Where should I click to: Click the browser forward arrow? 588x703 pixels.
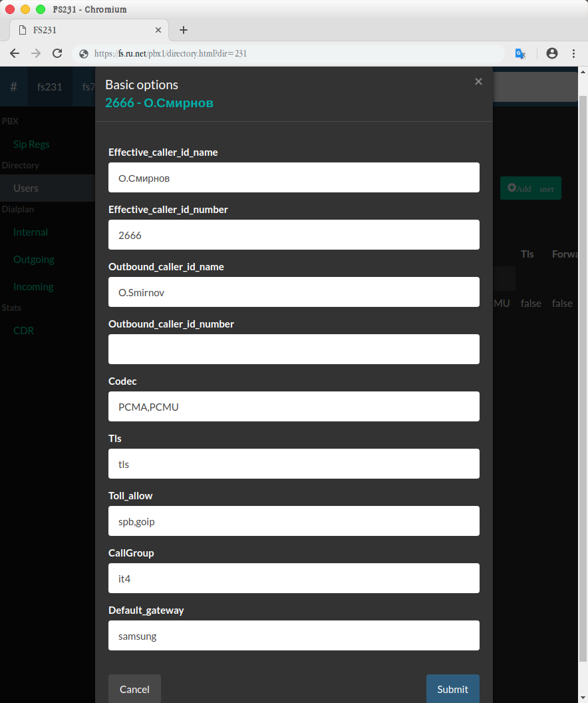[36, 54]
